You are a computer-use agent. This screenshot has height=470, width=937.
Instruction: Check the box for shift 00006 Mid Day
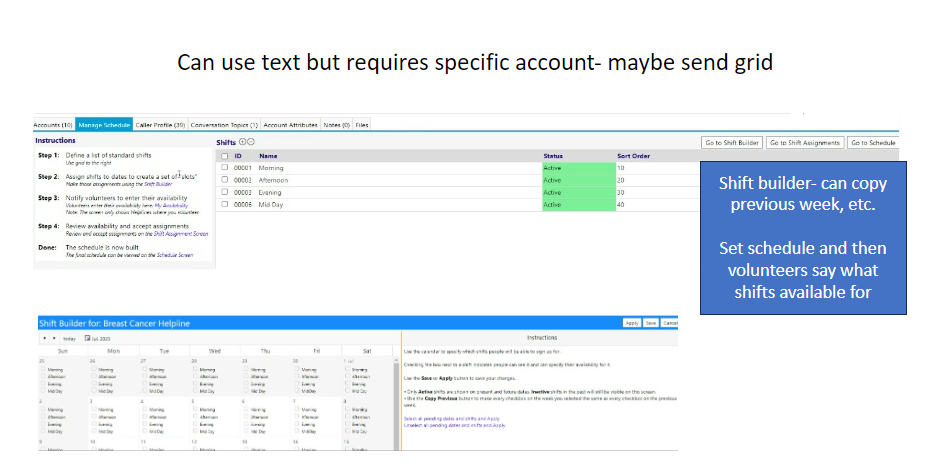pos(225,204)
